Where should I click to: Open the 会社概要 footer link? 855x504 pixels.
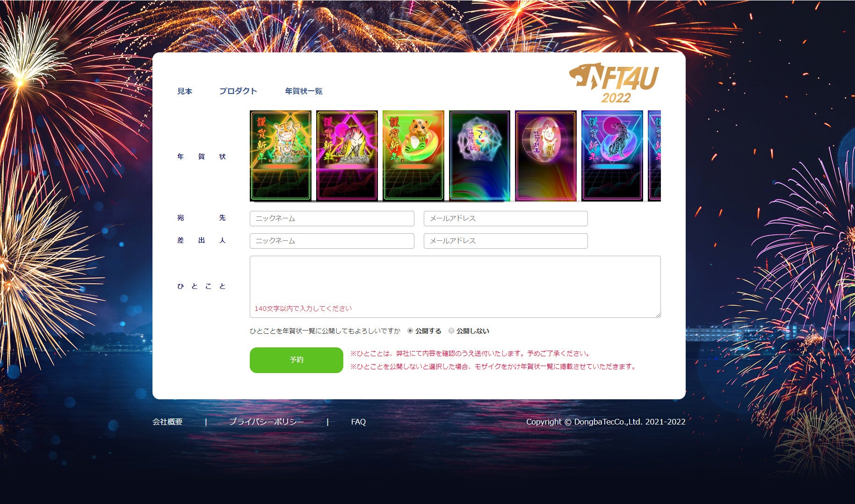pos(167,422)
